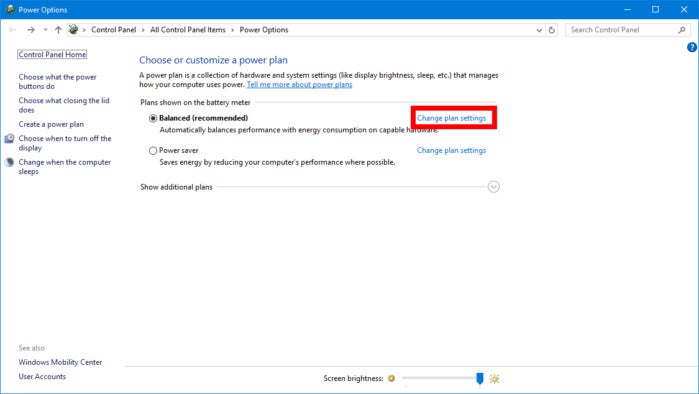Open Choose when to turn off the display

(65, 143)
